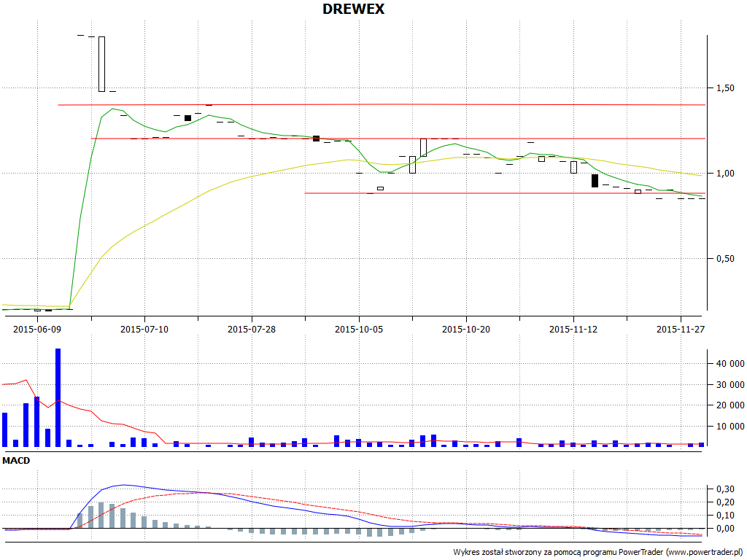Click the 40 000 volume axis label

click(x=730, y=363)
